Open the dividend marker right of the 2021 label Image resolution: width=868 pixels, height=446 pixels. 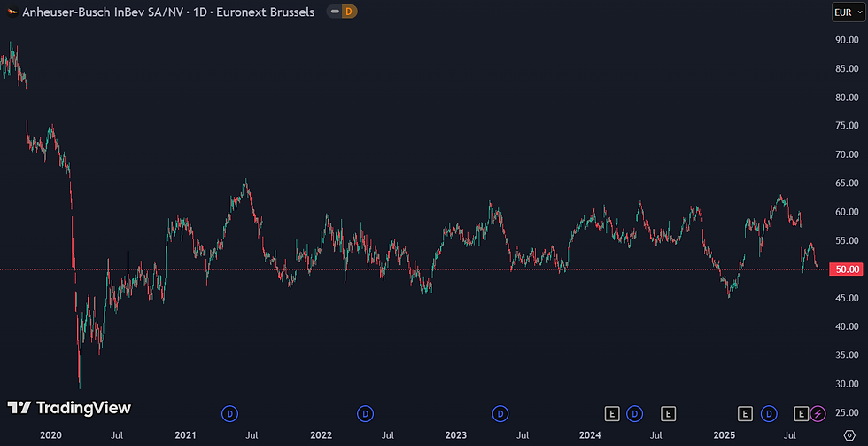coord(229,413)
